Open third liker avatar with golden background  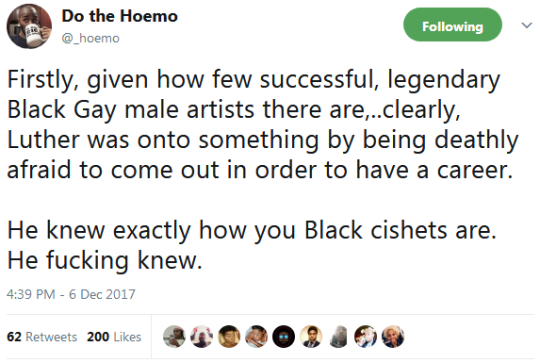point(229,336)
